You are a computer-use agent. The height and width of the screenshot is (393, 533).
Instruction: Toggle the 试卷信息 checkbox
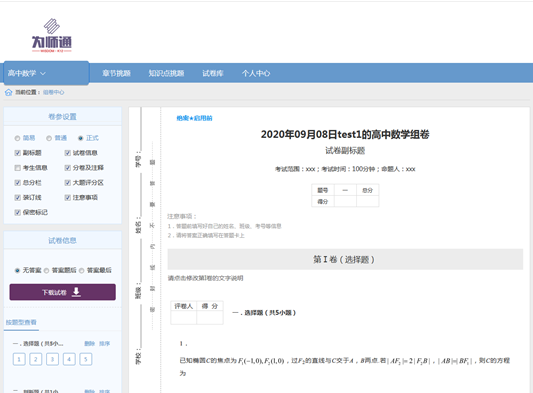pyautogui.click(x=68, y=153)
